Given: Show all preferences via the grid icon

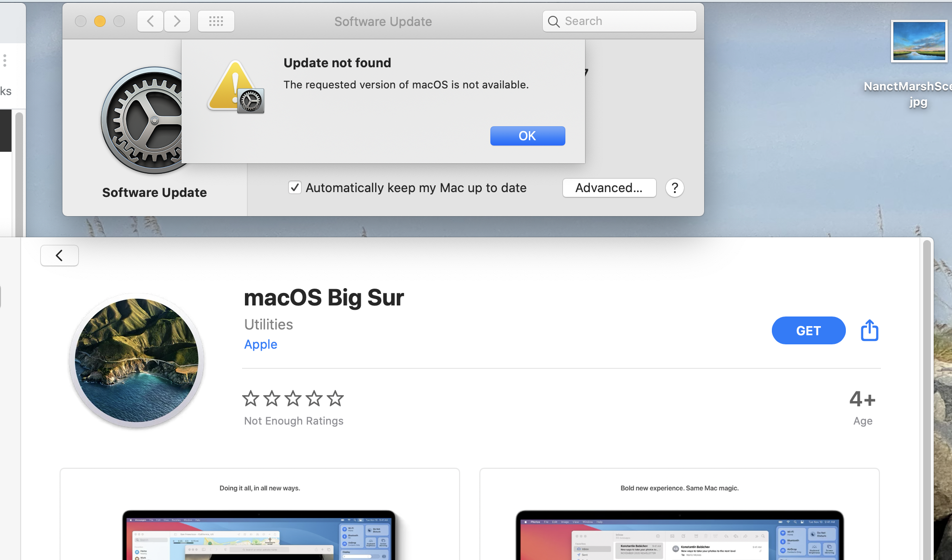Looking at the screenshot, I should point(216,21).
